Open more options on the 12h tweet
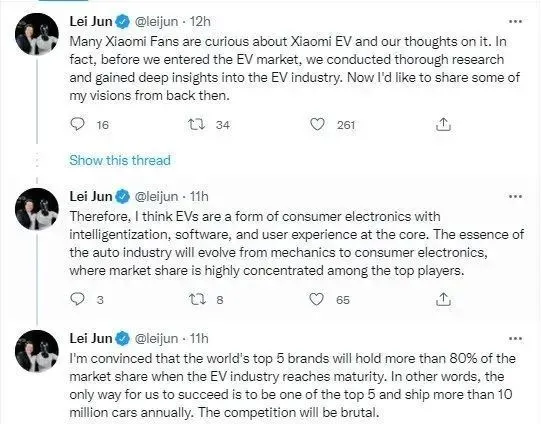Viewport: 541px width, 424px height. pyautogui.click(x=515, y=21)
